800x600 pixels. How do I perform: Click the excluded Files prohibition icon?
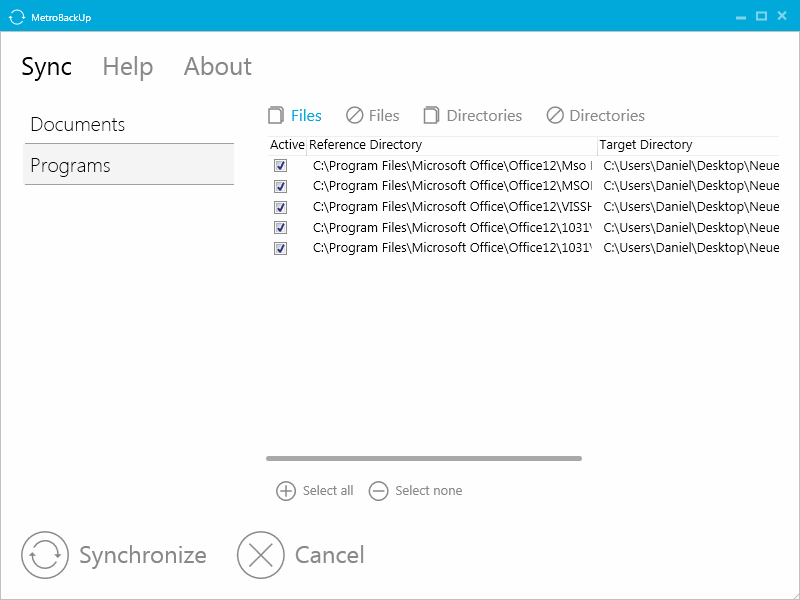point(354,115)
